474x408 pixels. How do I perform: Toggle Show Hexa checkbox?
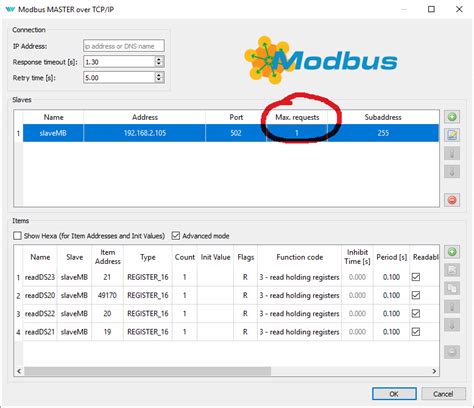(x=17, y=236)
